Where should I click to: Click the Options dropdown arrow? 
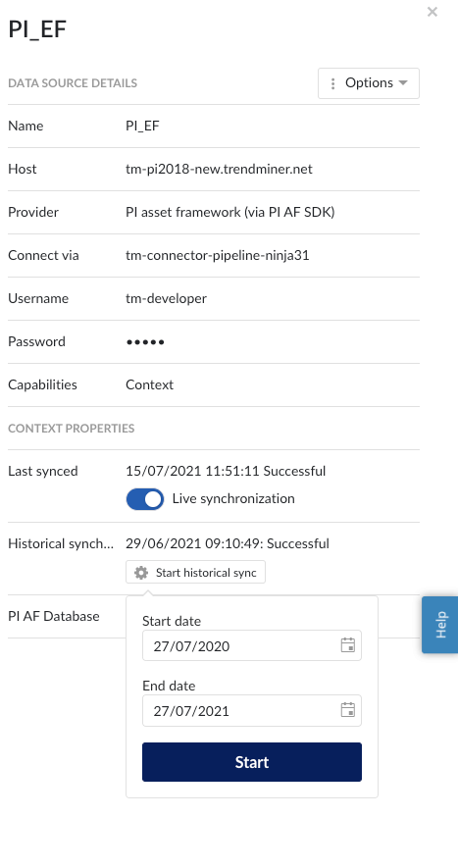click(x=403, y=83)
